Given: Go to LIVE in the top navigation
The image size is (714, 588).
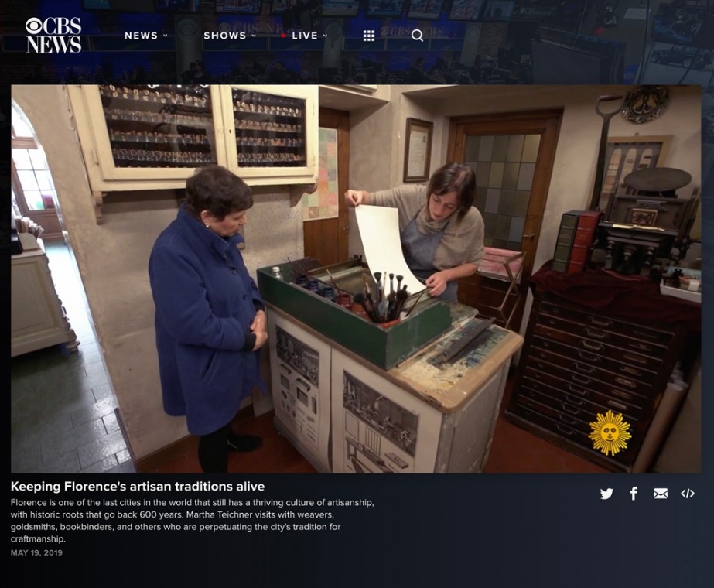Looking at the screenshot, I should 305,36.
